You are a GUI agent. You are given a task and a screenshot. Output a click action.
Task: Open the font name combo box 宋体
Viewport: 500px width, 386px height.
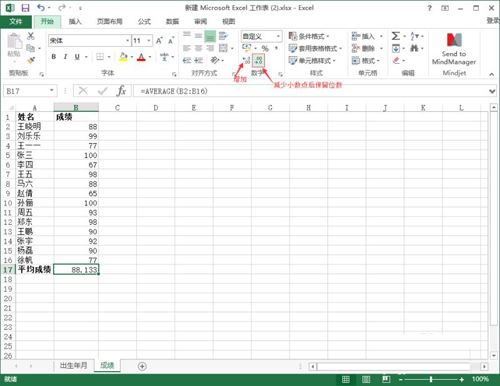89,41
